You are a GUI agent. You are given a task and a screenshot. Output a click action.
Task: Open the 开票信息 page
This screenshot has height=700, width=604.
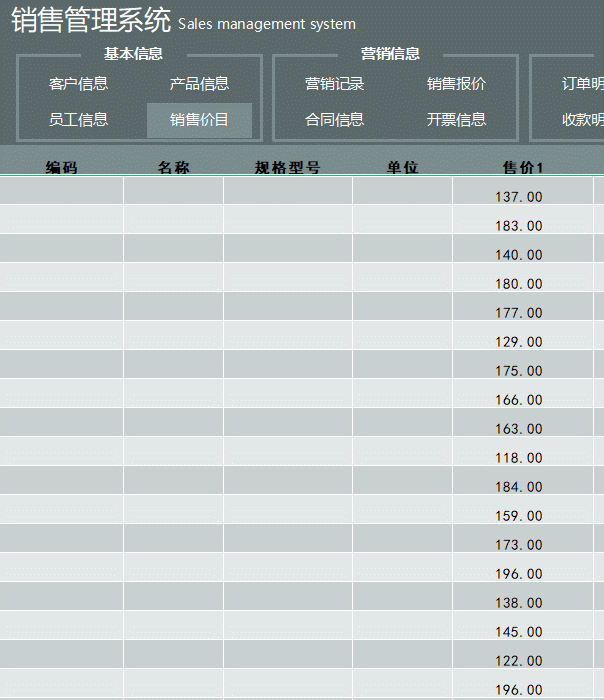(x=456, y=119)
